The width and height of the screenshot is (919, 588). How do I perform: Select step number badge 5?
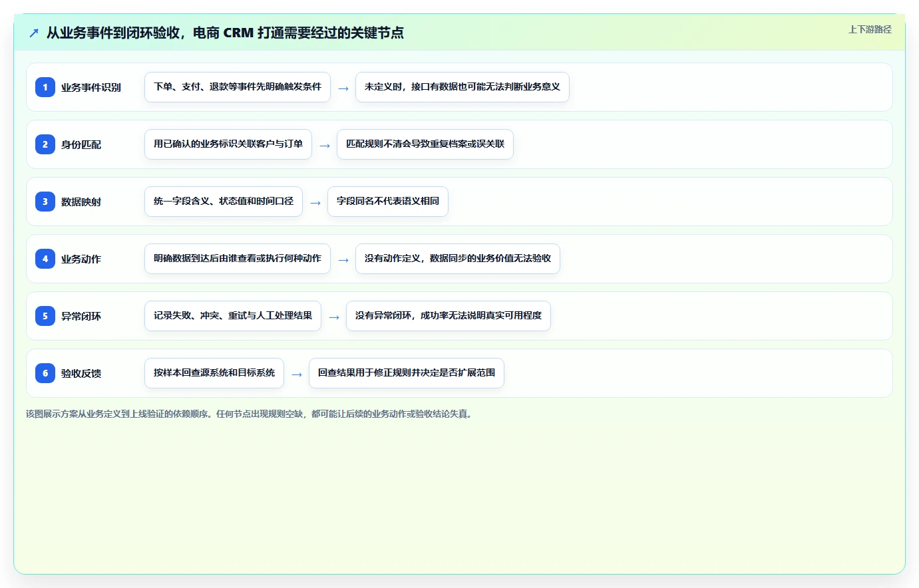[x=45, y=316]
